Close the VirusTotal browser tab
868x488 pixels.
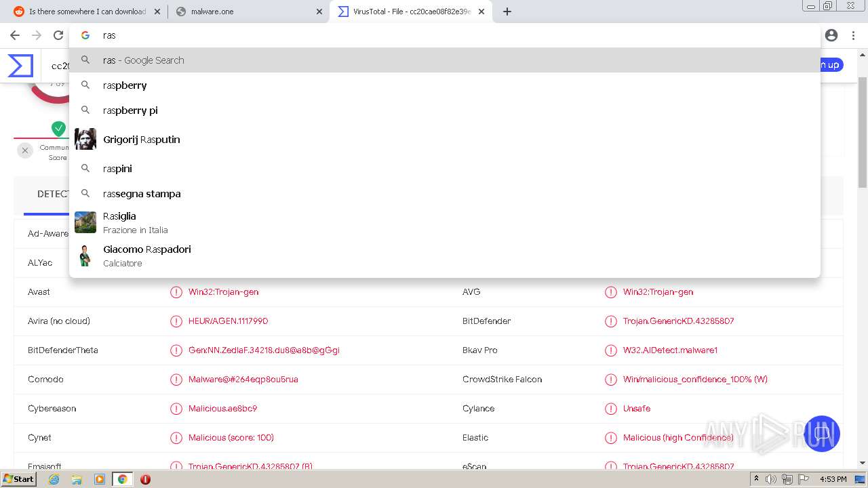[481, 12]
